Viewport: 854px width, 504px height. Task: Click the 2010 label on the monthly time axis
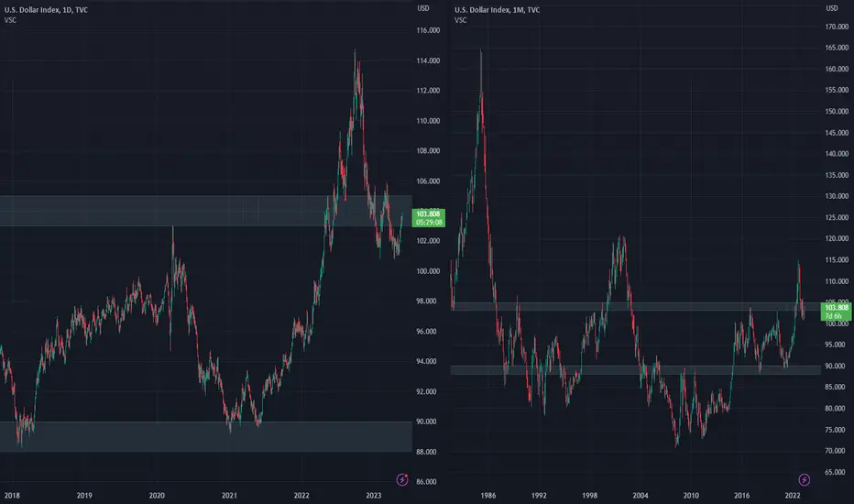691,495
